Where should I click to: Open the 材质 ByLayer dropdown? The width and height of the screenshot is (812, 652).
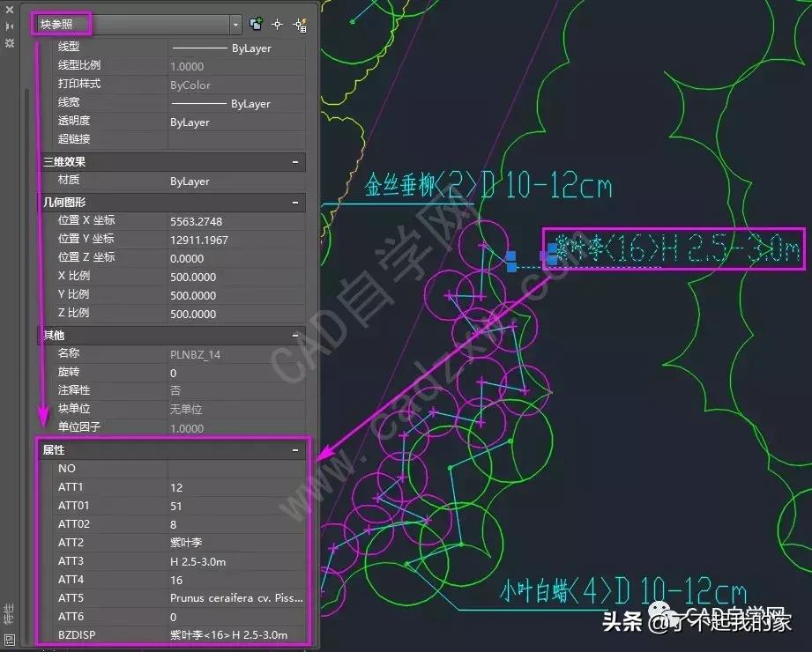click(x=235, y=181)
